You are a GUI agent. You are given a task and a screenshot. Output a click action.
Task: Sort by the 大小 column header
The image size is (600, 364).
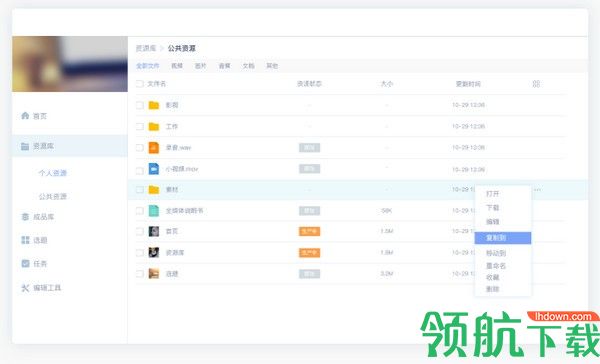tap(387, 84)
